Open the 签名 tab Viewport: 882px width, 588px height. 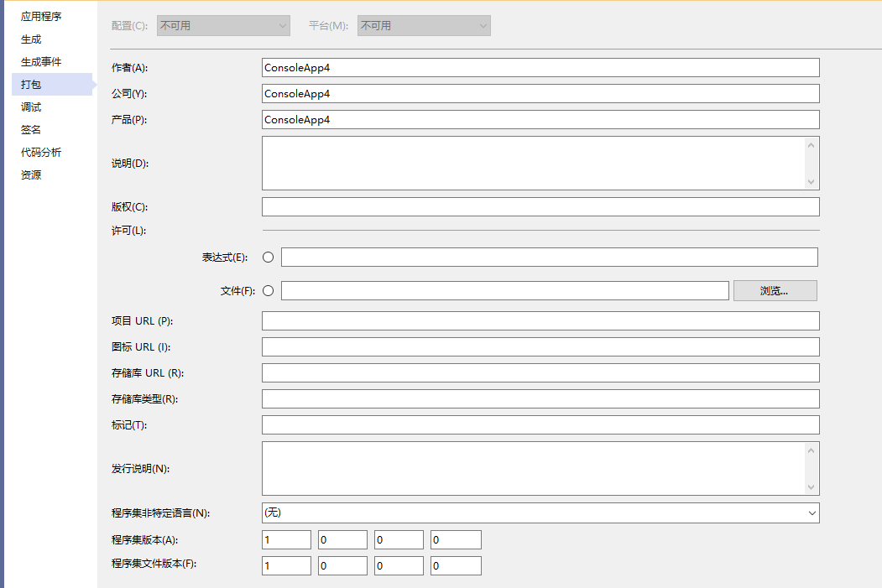pyautogui.click(x=31, y=130)
